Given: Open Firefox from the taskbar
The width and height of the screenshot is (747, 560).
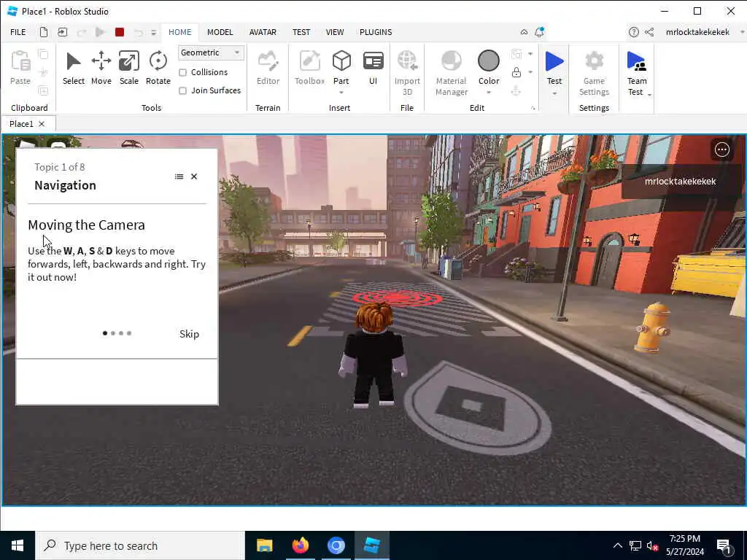Looking at the screenshot, I should pos(300,545).
